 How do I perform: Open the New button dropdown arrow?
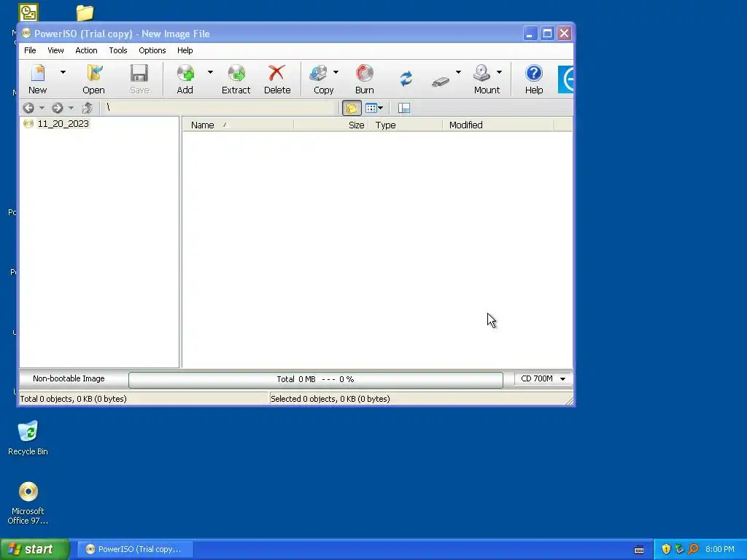[63, 72]
